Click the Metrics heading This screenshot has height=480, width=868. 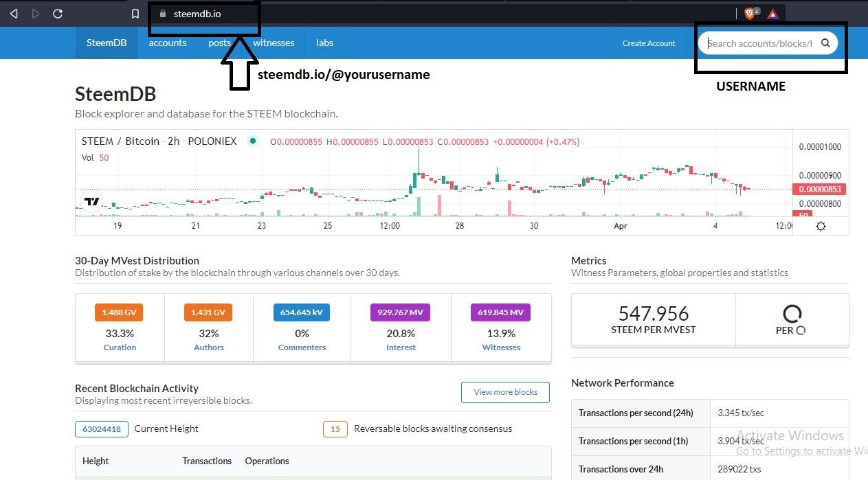[x=589, y=261]
